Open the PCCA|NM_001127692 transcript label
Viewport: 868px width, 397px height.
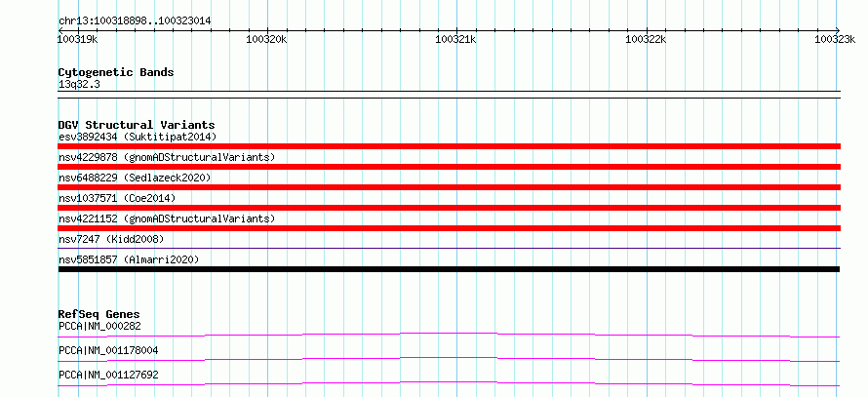pos(108,375)
